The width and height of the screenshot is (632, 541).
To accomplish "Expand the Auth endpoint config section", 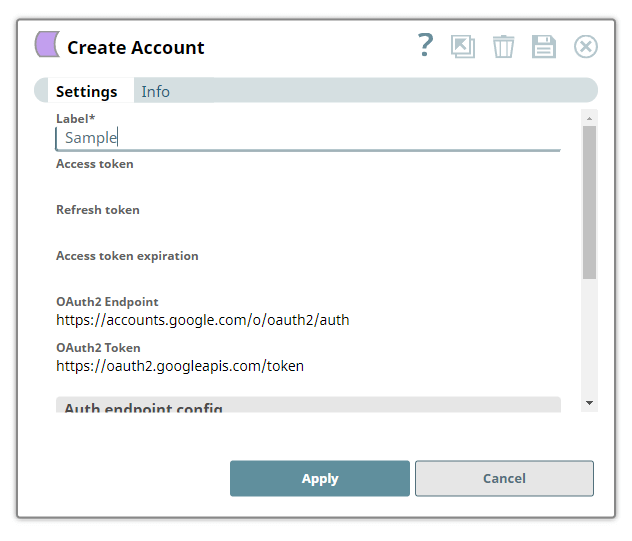I will click(307, 406).
